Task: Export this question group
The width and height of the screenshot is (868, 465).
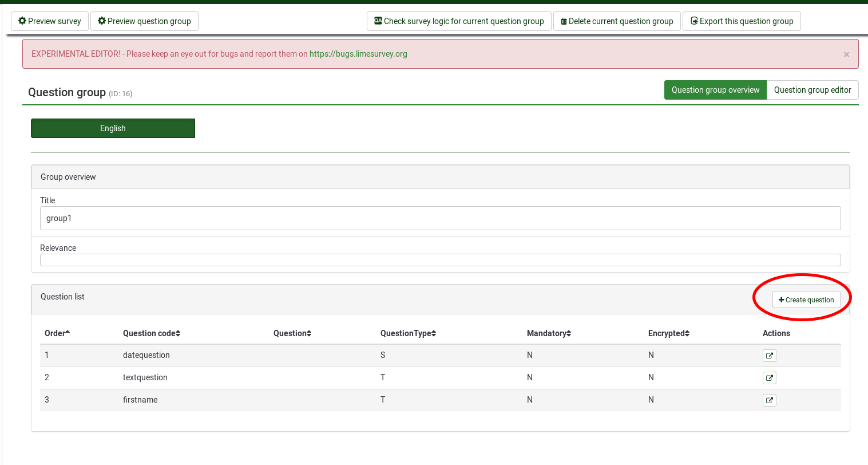Action: tap(742, 21)
